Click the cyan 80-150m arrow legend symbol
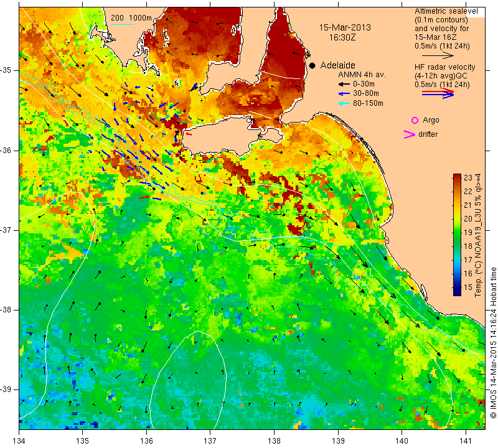The width and height of the screenshot is (498, 448). point(344,103)
